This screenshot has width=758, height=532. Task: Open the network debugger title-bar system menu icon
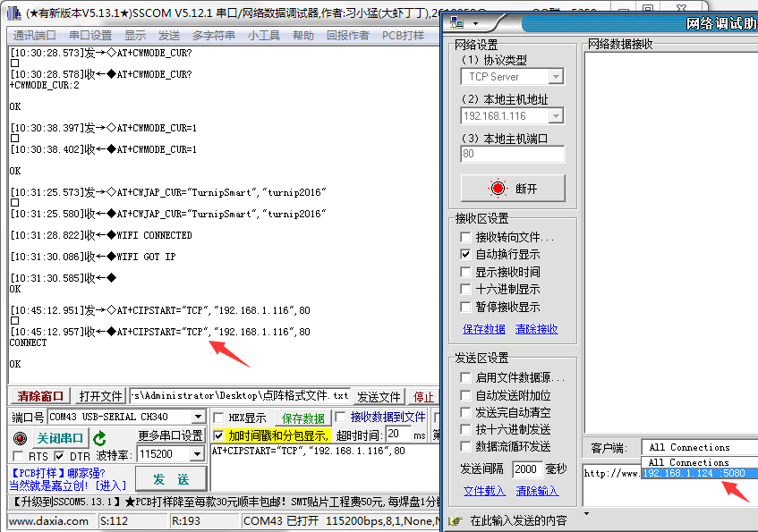(456, 22)
